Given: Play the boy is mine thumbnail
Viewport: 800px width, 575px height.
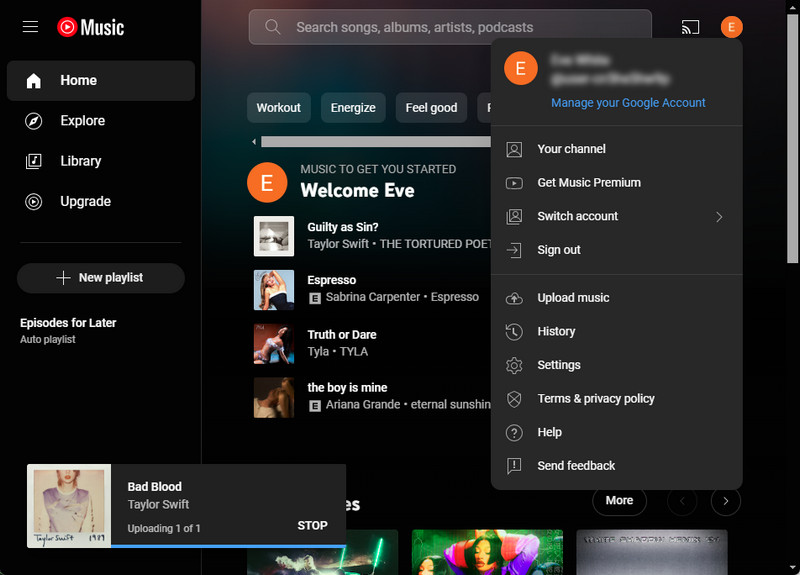Looking at the screenshot, I should pos(274,398).
